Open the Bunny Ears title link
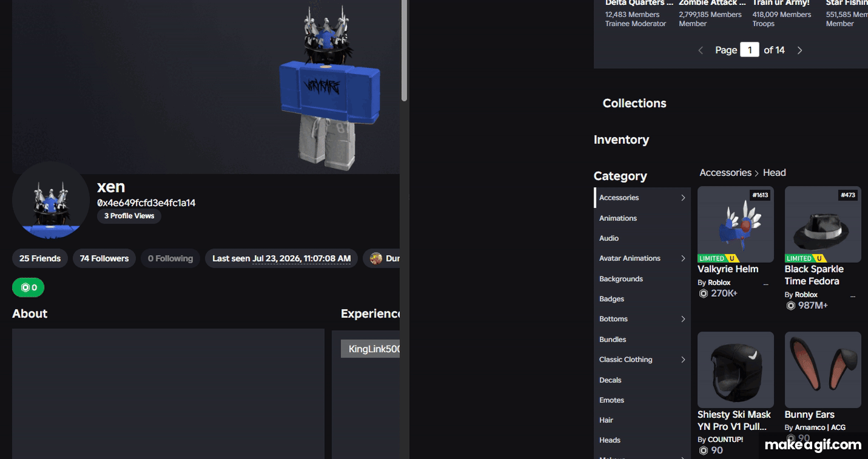 [810, 415]
